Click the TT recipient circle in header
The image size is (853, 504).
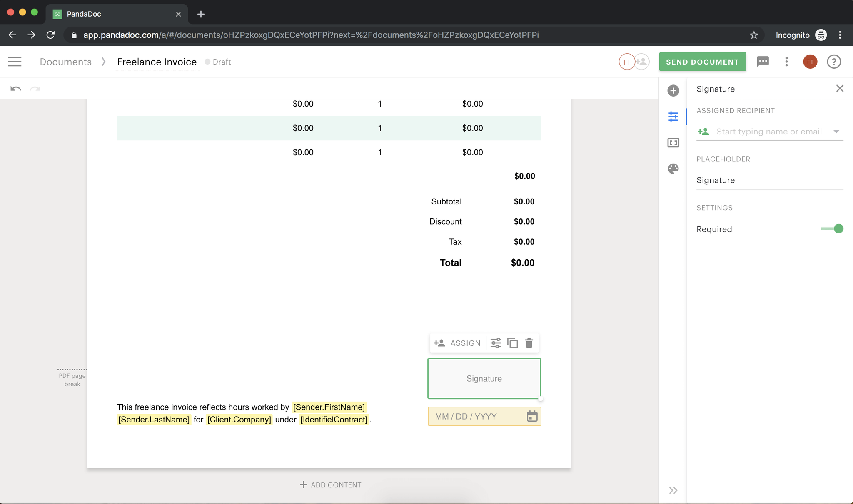pyautogui.click(x=626, y=62)
